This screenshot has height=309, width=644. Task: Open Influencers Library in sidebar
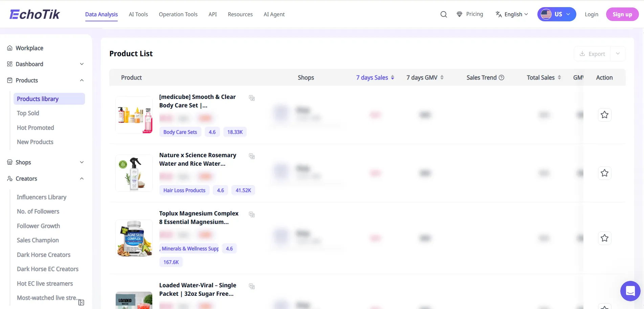coord(42,197)
